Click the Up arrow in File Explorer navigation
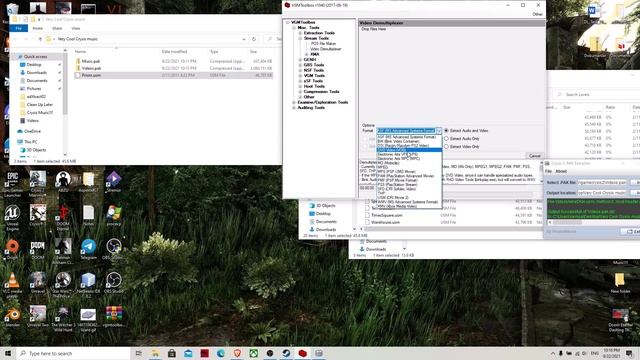The height and width of the screenshot is (360, 640). pyautogui.click(x=40, y=39)
